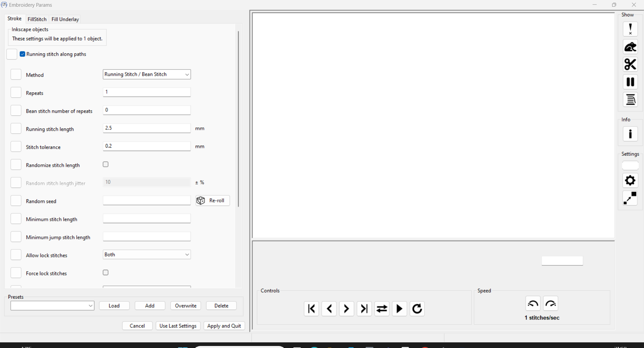Click the Random seed field
Screen dimensions: 644x348
coord(147,200)
